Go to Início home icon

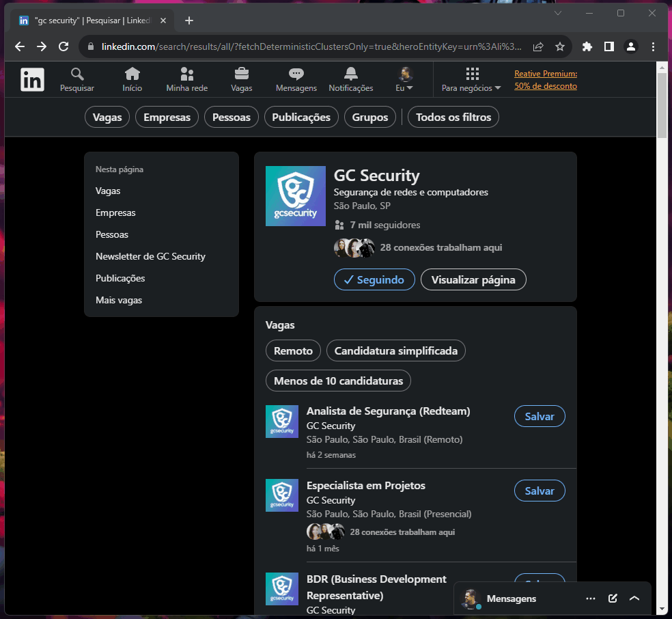point(132,80)
